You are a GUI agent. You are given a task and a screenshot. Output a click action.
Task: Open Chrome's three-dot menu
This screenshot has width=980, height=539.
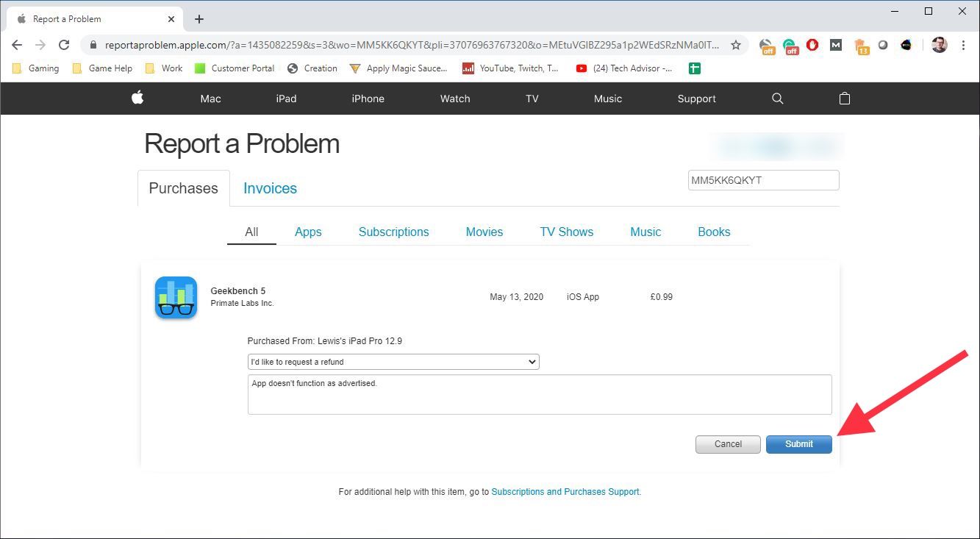[963, 45]
